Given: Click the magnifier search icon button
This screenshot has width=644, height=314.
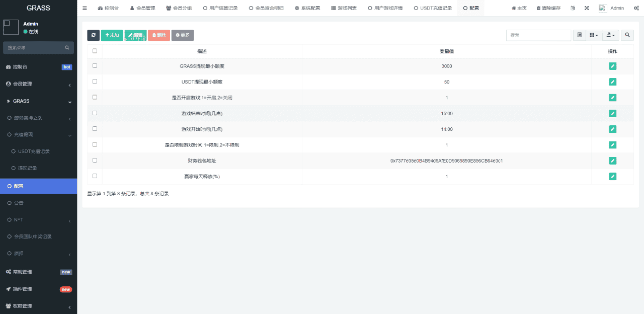Looking at the screenshot, I should click(627, 35).
